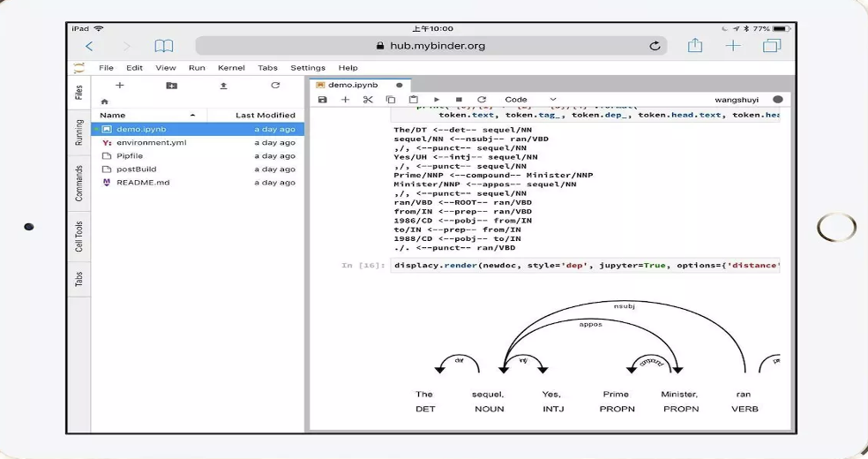The height and width of the screenshot is (459, 868).
Task: Open the Code cell type dropdown
Action: coord(530,100)
